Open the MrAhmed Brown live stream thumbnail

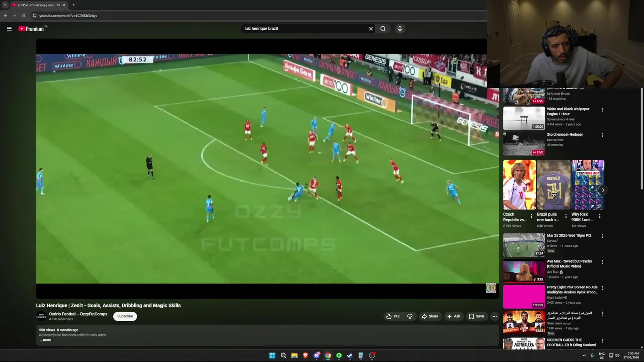[x=524, y=96]
